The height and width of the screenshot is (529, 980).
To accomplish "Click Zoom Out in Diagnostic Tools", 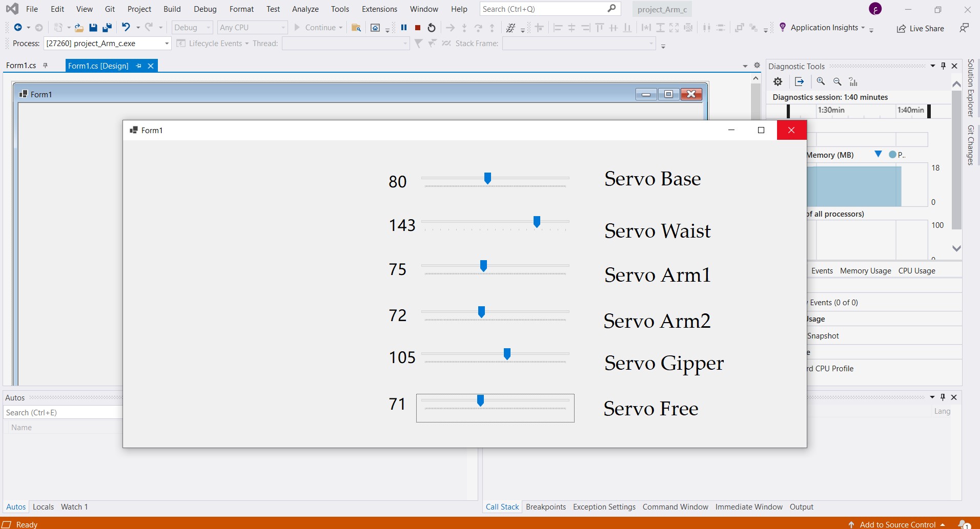I will pyautogui.click(x=837, y=81).
